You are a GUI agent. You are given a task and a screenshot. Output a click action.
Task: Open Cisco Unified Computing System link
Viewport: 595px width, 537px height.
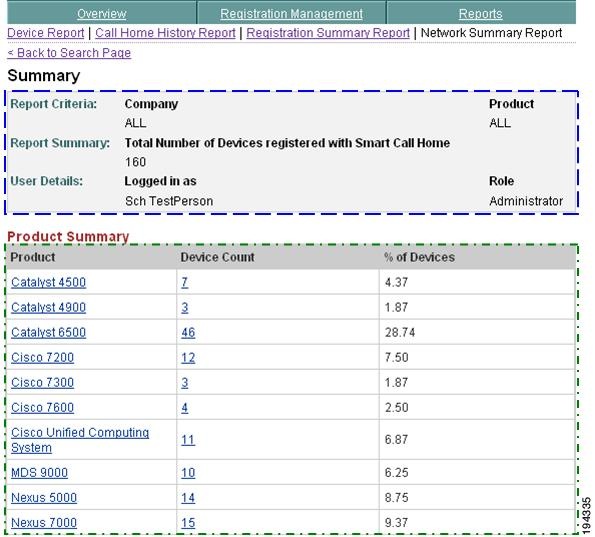pos(80,440)
